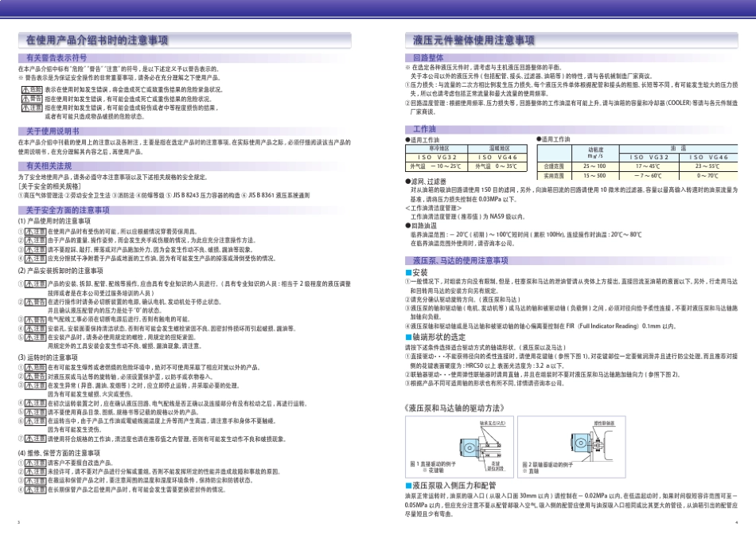
Task: Click the table cell 外气温 0~35℃
Action: (x=499, y=166)
